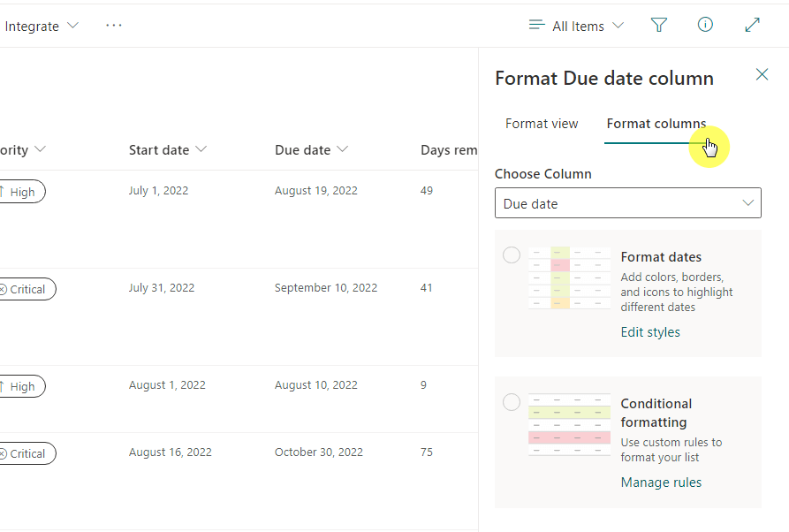This screenshot has height=532, width=789.
Task: Click the Critical priority pill beside August 16, 2022
Action: pos(27,453)
